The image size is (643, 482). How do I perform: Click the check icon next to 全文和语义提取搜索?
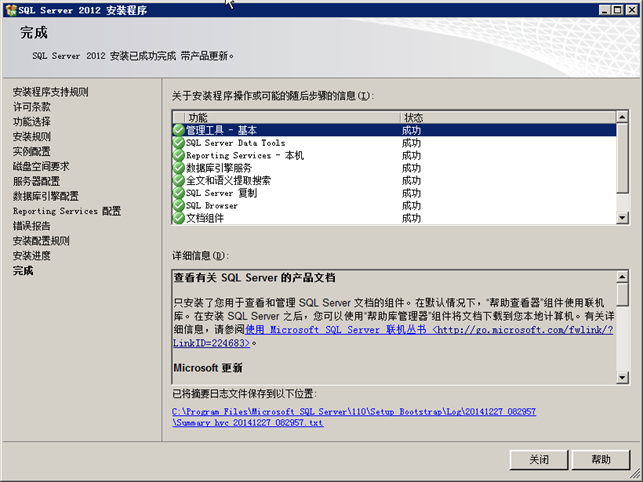click(x=178, y=180)
